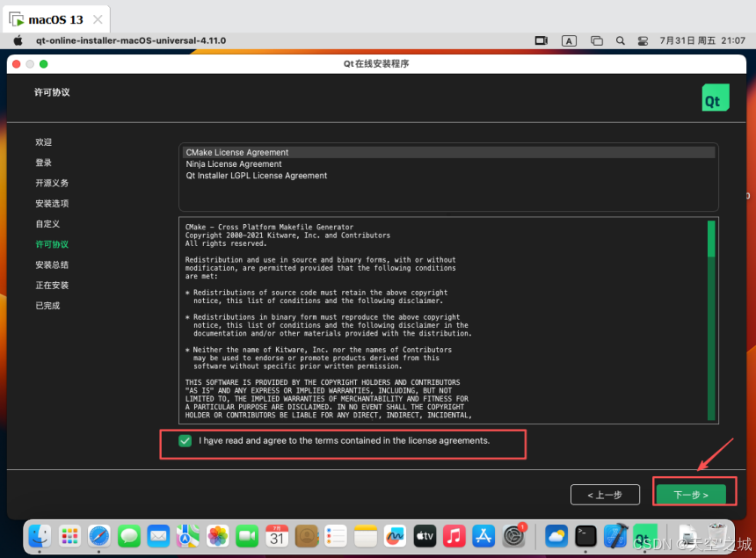
Task: Click the 安装选项 step in sidebar
Action: (x=52, y=203)
